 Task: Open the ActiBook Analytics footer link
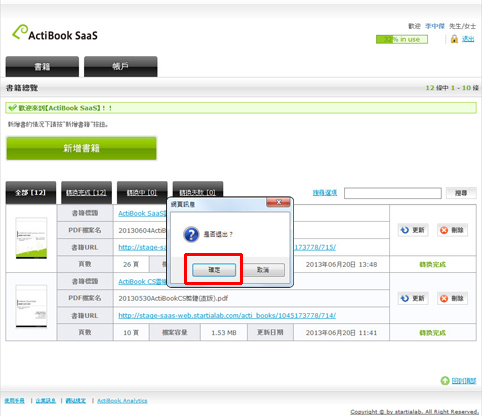point(122,401)
